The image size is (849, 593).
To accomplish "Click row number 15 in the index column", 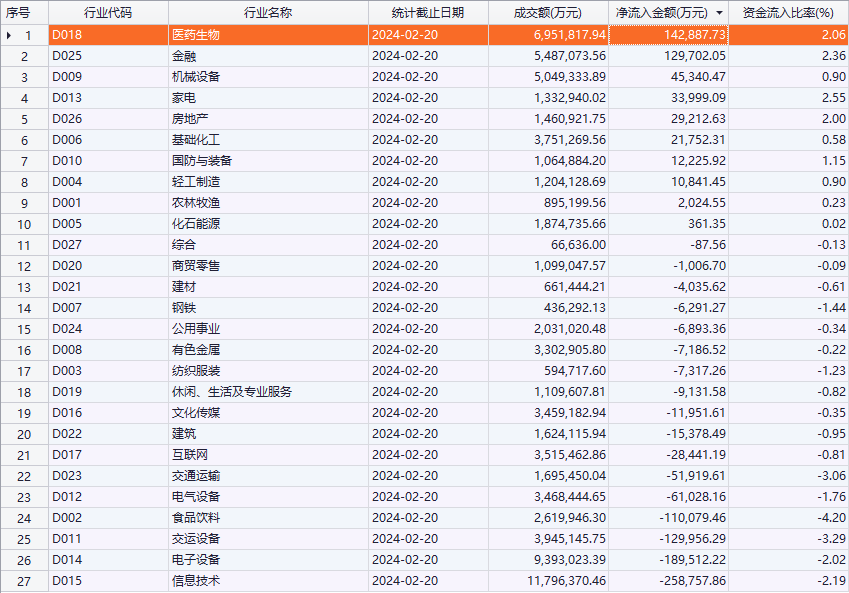I will (25, 329).
